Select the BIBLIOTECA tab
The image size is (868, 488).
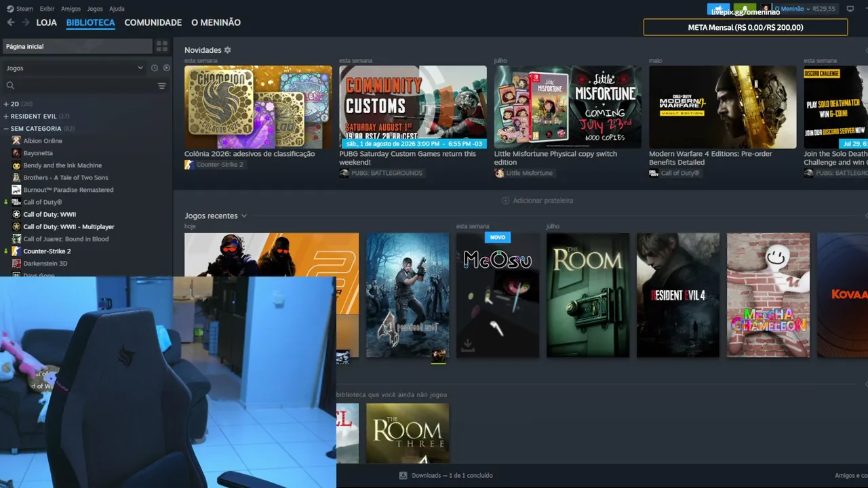91,22
